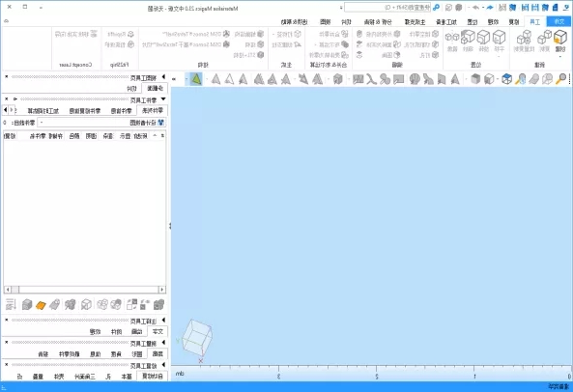Image resolution: width=573 pixels, height=392 pixels.
Task: Click the 镂空零件 hollow part icon
Action: [435, 34]
